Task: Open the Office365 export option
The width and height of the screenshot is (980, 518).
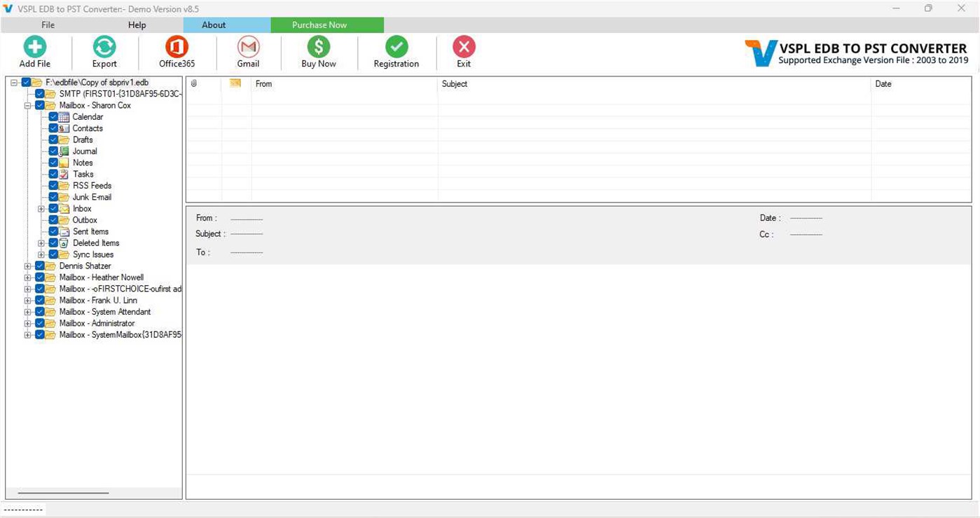Action: pyautogui.click(x=175, y=50)
